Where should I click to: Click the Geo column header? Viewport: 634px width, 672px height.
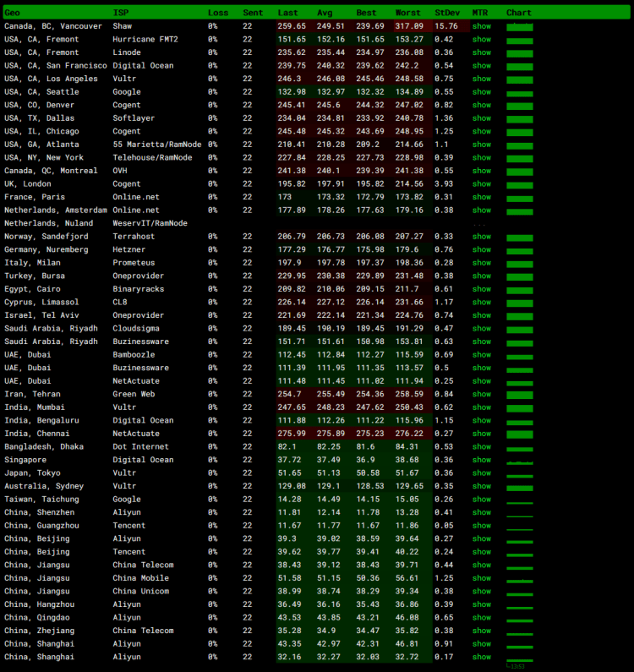coord(13,13)
